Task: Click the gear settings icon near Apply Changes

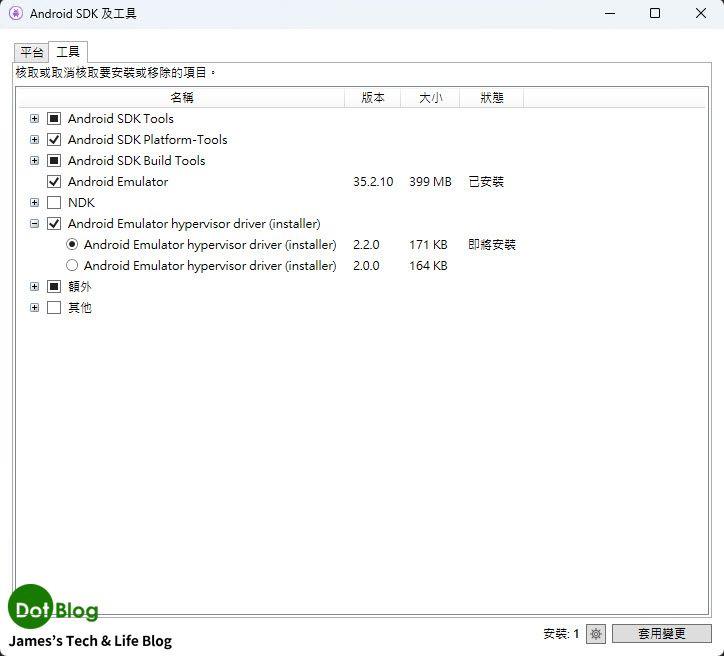Action: [x=595, y=633]
